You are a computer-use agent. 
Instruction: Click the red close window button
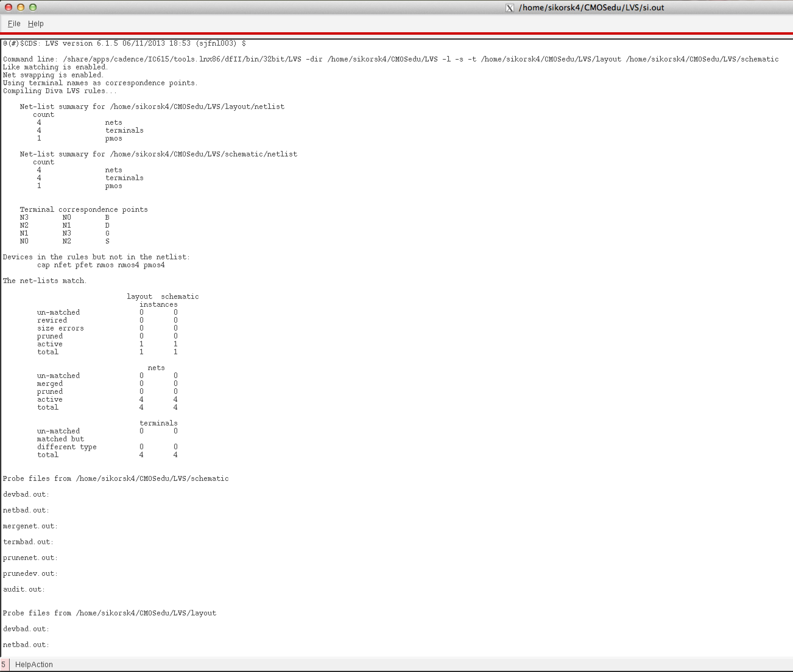click(9, 7)
